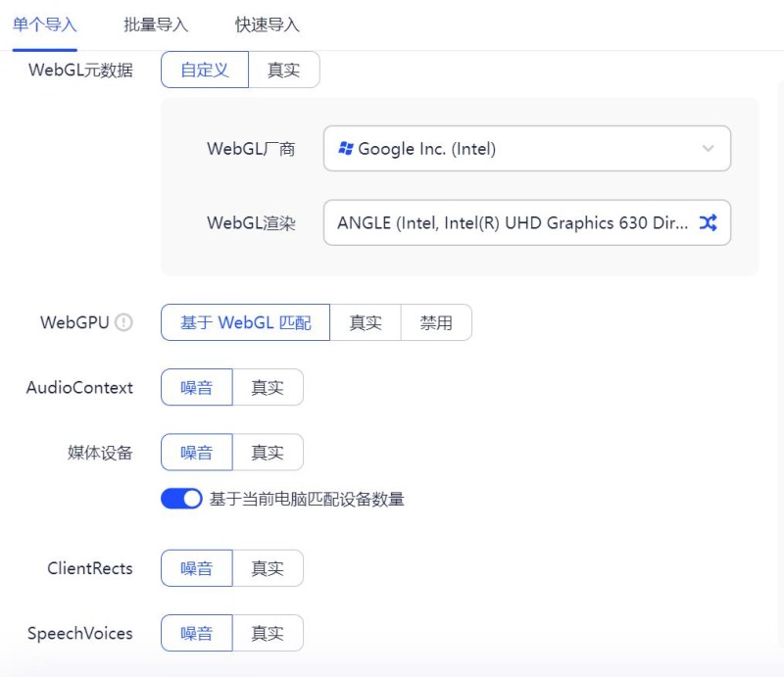
Task: Switch to 批量导入 tab
Action: (x=156, y=24)
